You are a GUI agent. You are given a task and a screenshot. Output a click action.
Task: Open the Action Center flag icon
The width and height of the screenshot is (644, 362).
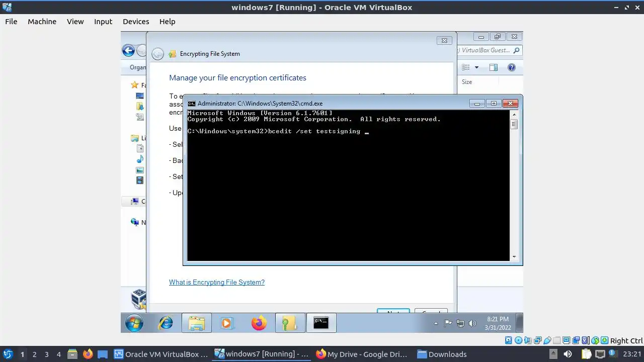(x=448, y=324)
